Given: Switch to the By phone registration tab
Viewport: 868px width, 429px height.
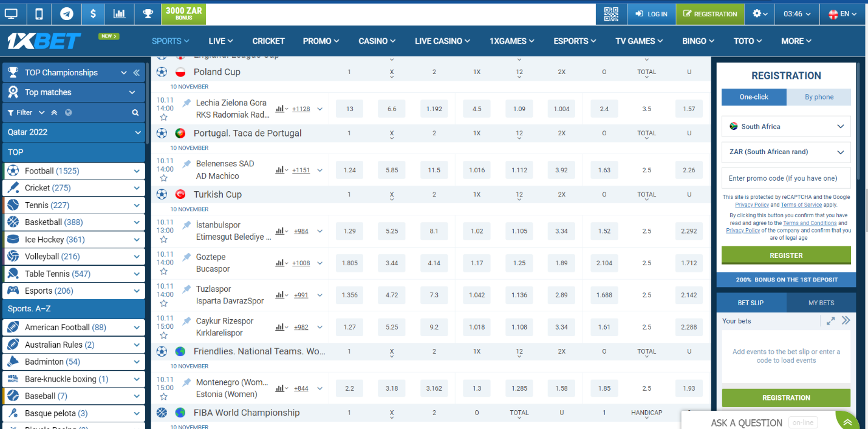Looking at the screenshot, I should coord(819,97).
